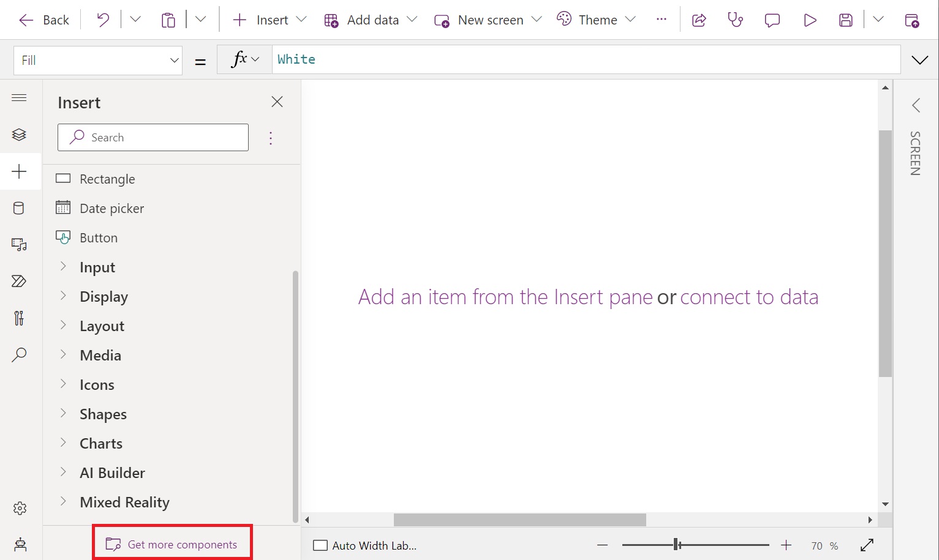This screenshot has height=560, width=939.
Task: Open app Settings
Action: click(x=19, y=508)
